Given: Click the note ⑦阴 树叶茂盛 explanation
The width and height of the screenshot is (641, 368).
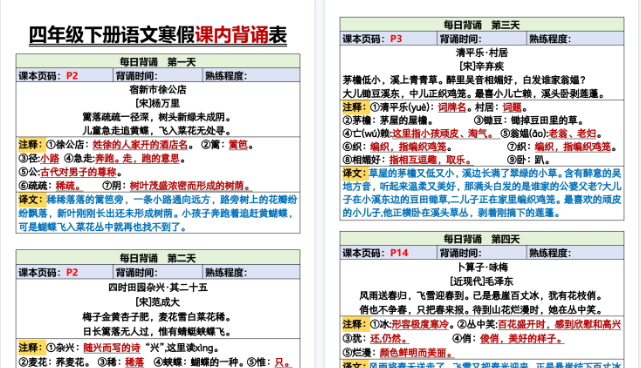Looking at the screenshot, I should [177, 186].
